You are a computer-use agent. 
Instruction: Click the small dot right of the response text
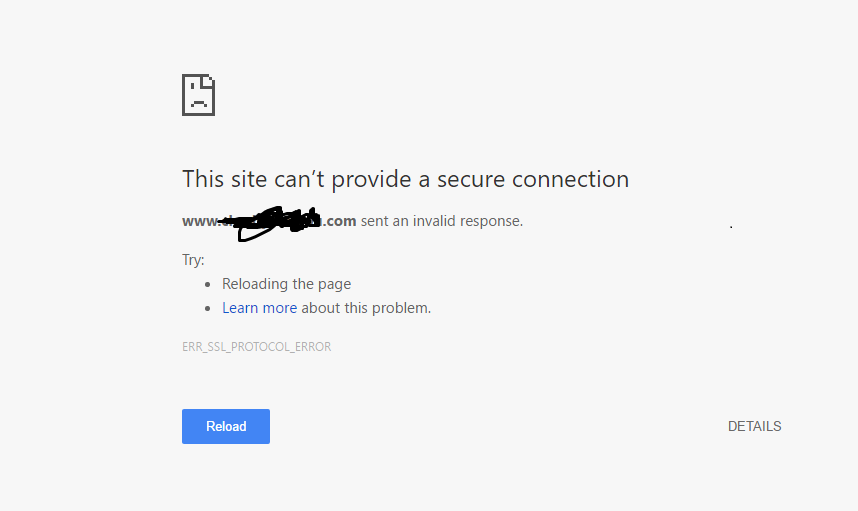point(731,227)
